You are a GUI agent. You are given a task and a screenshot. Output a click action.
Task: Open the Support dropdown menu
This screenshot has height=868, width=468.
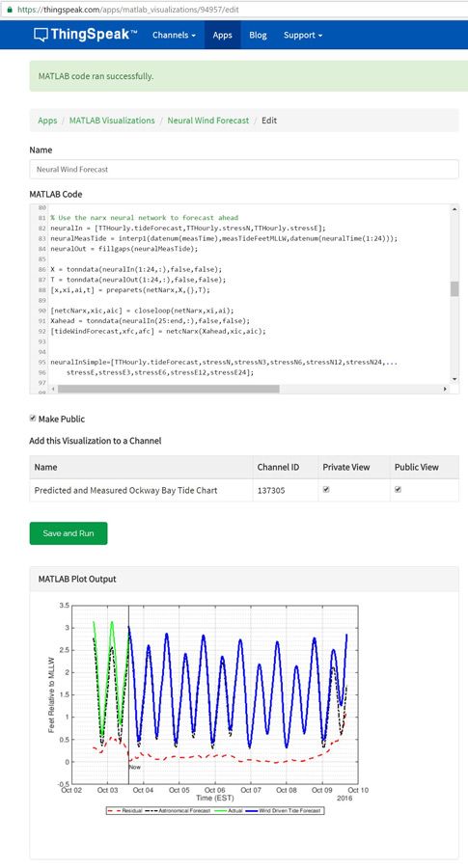302,35
